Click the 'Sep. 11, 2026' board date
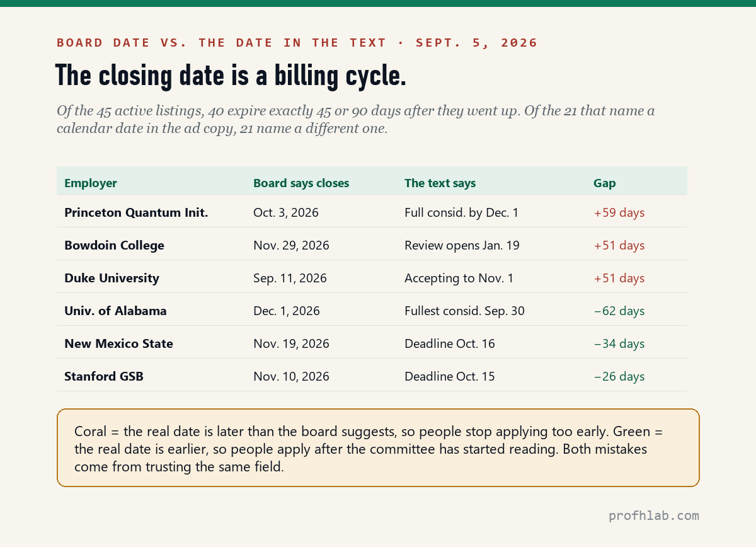This screenshot has width=756, height=547. (290, 278)
